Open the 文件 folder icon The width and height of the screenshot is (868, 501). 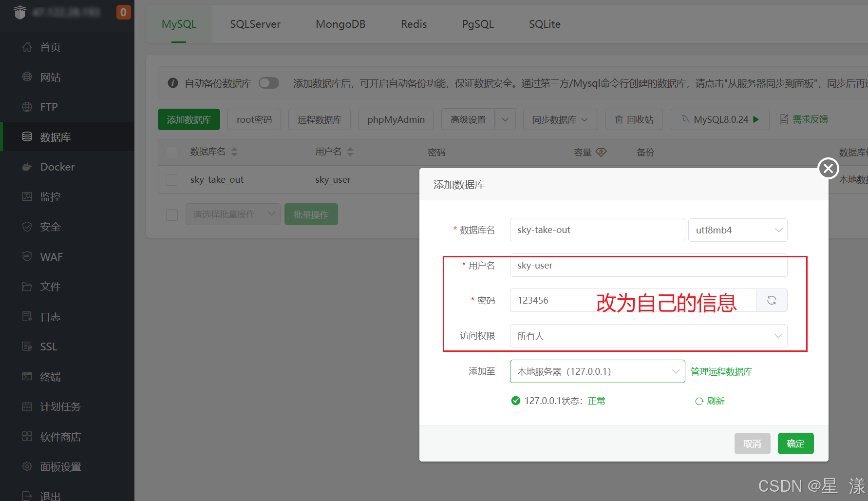click(27, 287)
